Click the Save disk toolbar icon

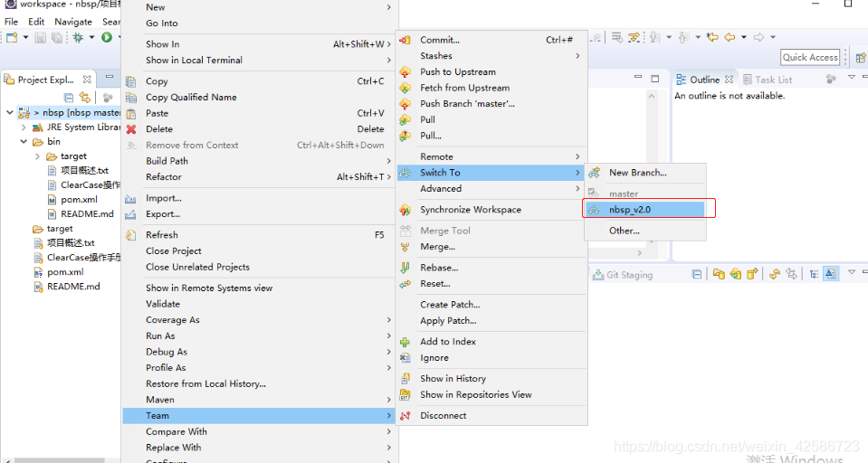[x=40, y=38]
